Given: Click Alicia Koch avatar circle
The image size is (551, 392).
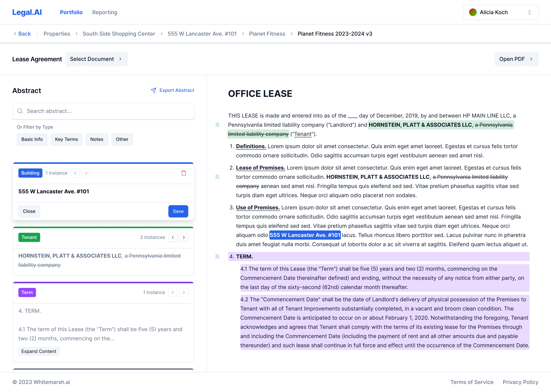Looking at the screenshot, I should coord(473,12).
